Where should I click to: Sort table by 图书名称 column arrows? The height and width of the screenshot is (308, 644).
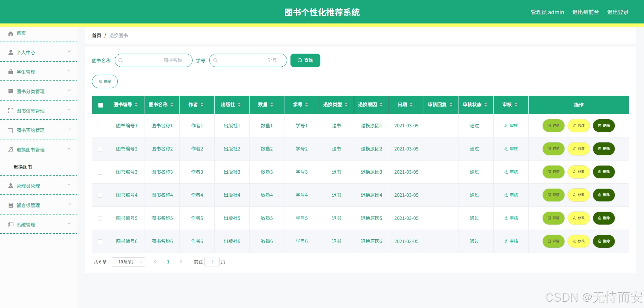172,105
